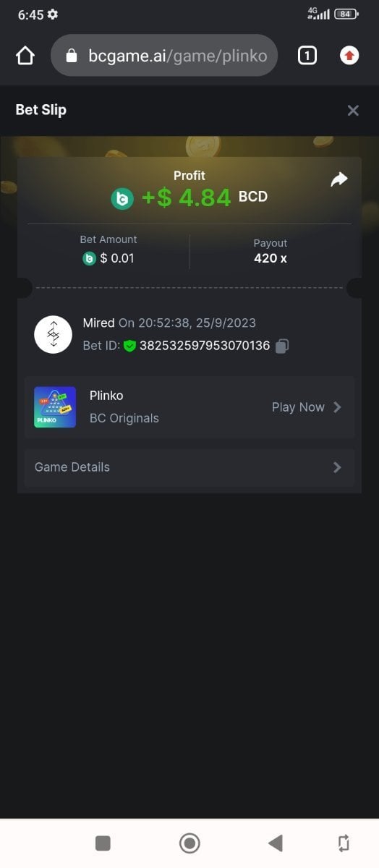Tap the screen rotation icon in navigation bar
379x868 pixels.
344,843
